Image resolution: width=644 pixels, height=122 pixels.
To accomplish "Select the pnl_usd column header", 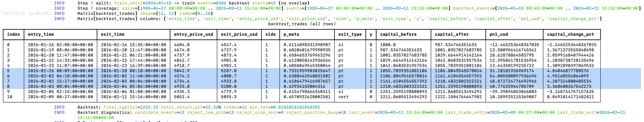I will tap(498, 34).
